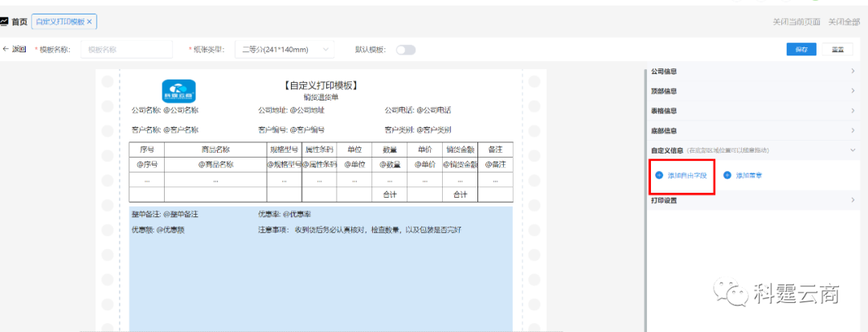This screenshot has height=332, width=868.
Task: Expand the 公司信息 section
Action: (x=753, y=72)
